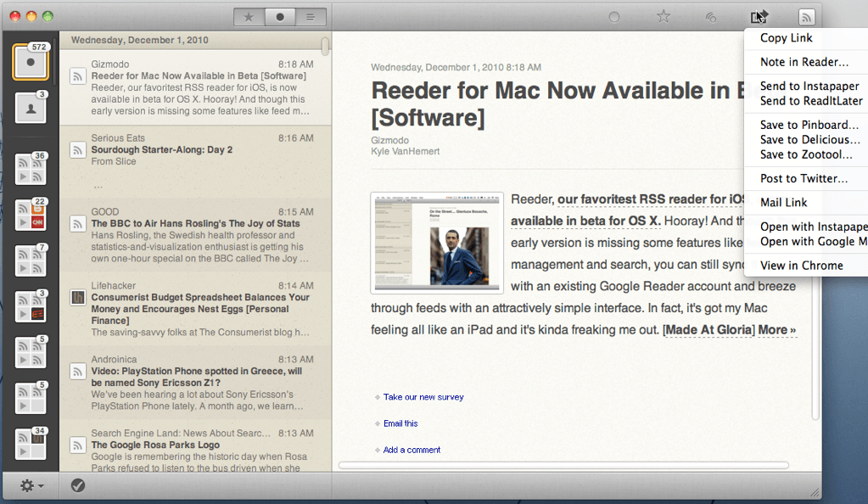Star the current article
Image resolution: width=868 pixels, height=504 pixels.
[664, 17]
